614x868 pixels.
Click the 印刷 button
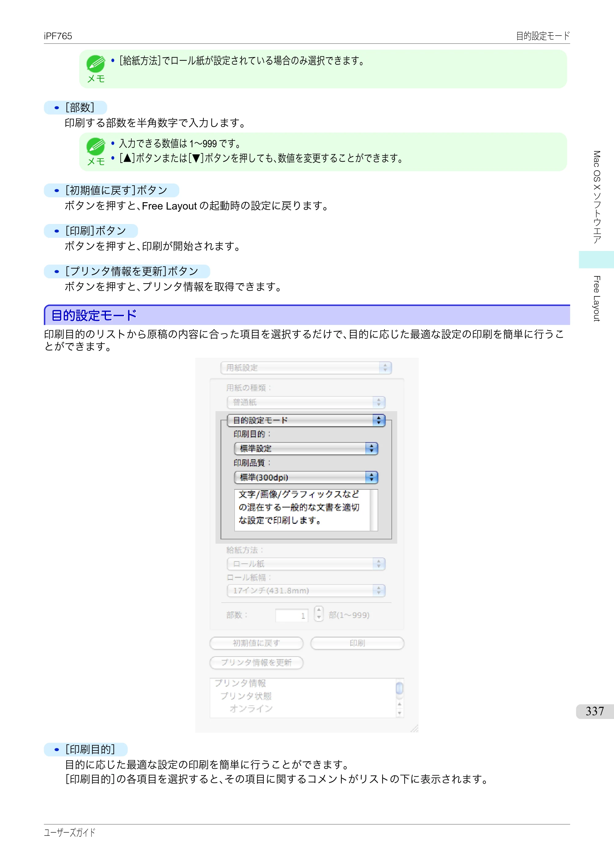tap(357, 643)
